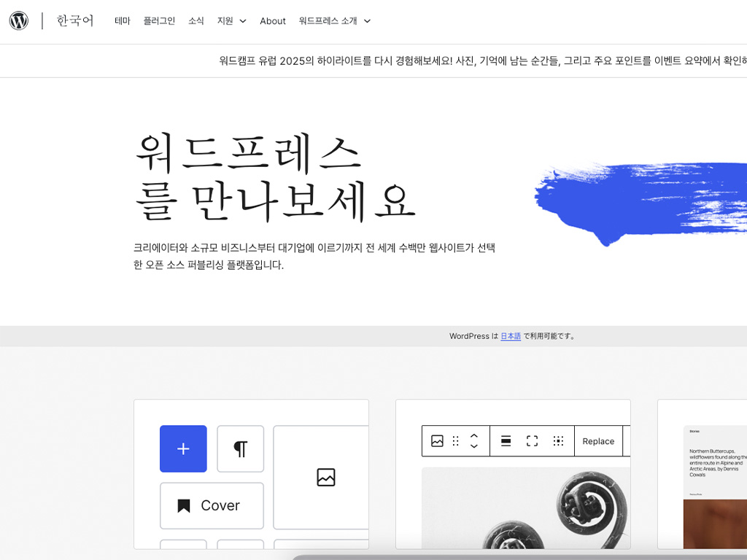Select the Cover block button
This screenshot has height=560, width=747.
click(x=212, y=506)
